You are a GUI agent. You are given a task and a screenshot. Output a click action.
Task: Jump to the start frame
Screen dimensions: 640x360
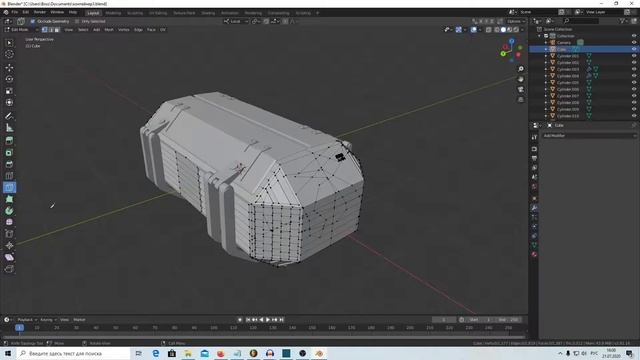[248, 320]
